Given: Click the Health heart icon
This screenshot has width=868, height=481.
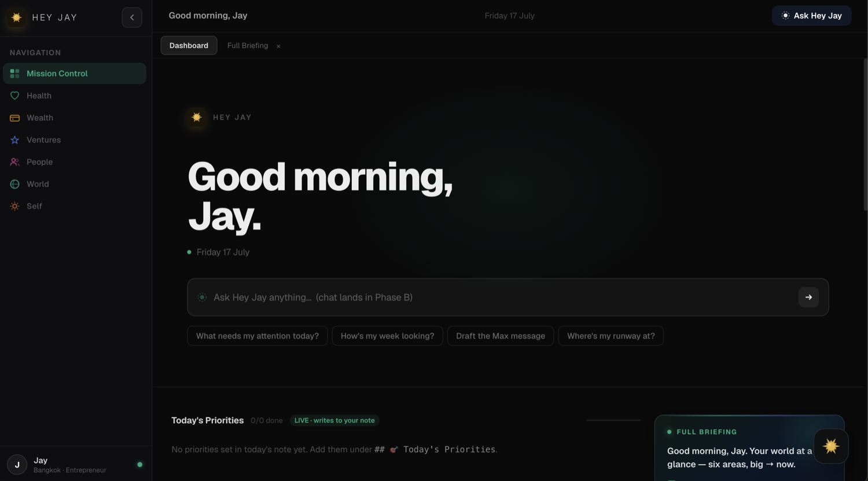Looking at the screenshot, I should pos(15,96).
